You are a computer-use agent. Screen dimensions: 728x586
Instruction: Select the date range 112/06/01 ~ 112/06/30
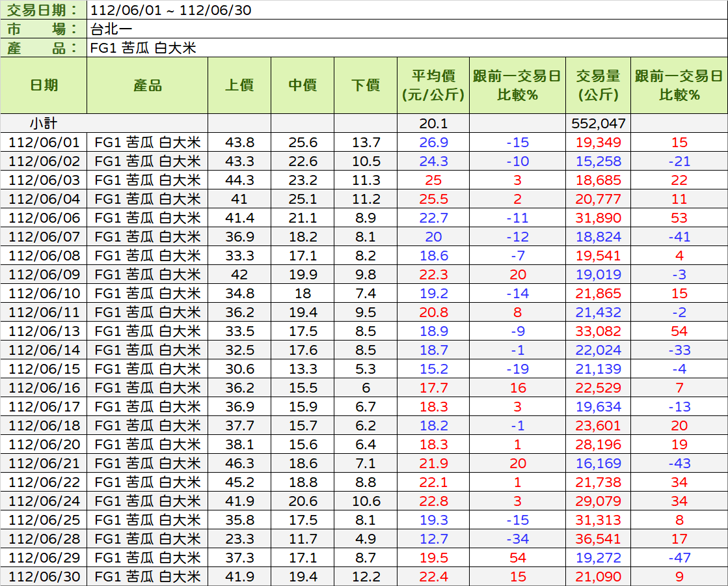coord(171,10)
